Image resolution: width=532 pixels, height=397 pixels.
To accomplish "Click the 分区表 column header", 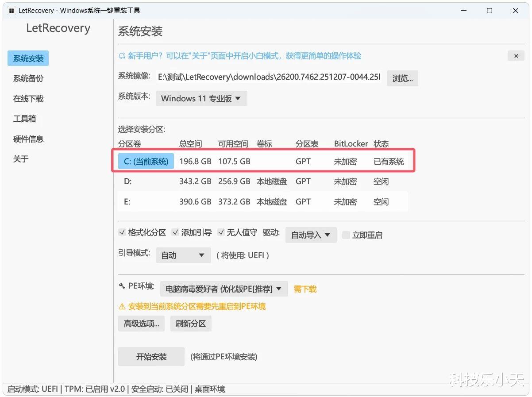I will pyautogui.click(x=307, y=144).
